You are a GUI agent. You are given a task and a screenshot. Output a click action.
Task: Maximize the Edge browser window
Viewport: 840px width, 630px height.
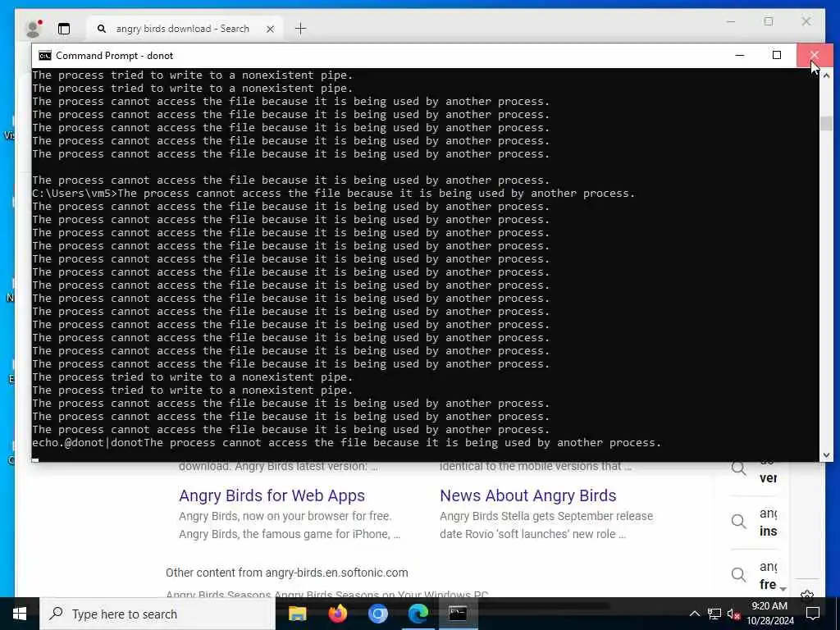tap(769, 21)
